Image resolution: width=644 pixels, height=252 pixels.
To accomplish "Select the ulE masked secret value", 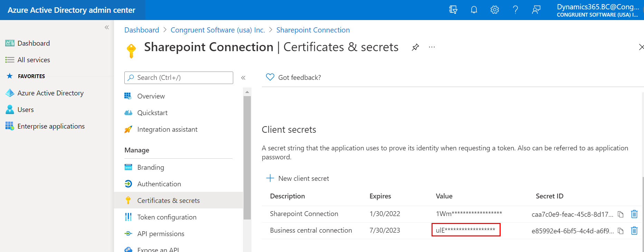I will click(466, 230).
